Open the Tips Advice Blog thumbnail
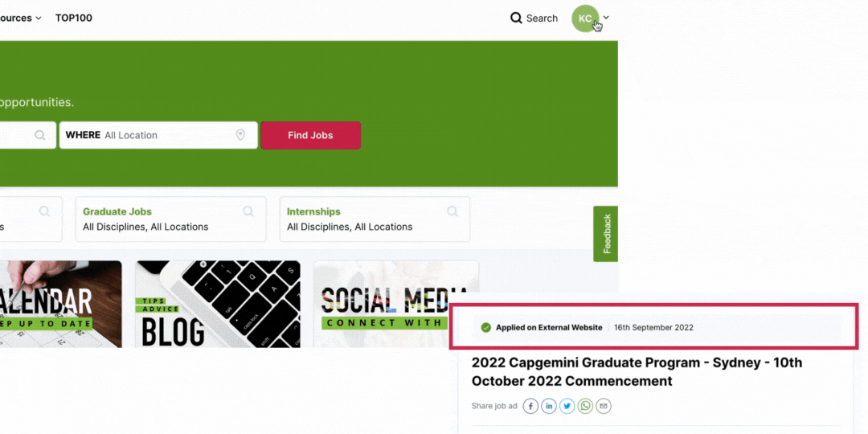The image size is (868, 434). pos(218,304)
